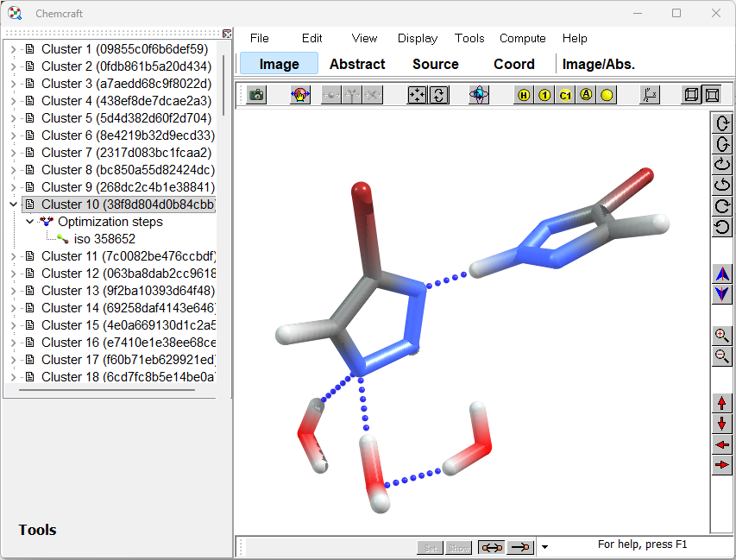
Task: Click the greyed single-atom move icon
Action: 331,95
